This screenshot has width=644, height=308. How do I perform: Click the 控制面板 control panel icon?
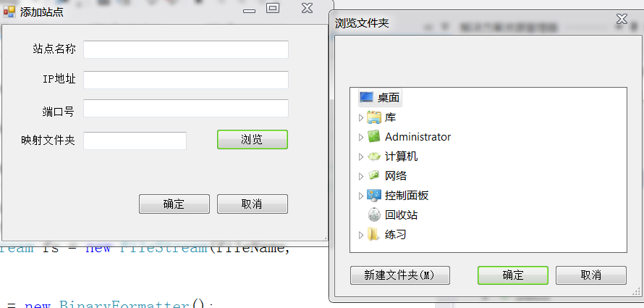coord(374,196)
